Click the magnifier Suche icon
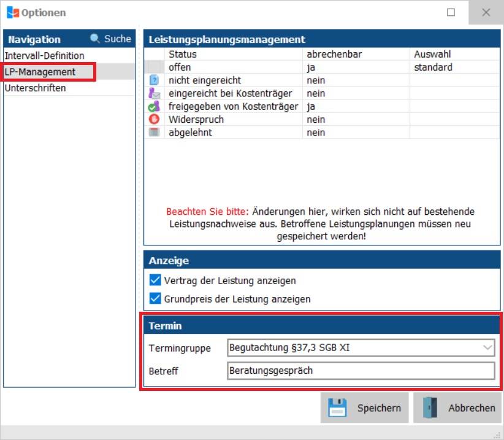The height and width of the screenshot is (440, 504). (x=95, y=39)
